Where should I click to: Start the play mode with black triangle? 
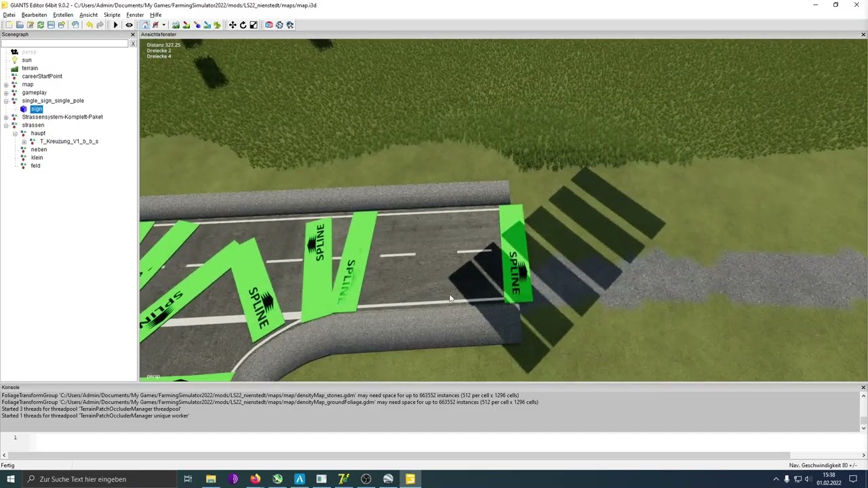point(115,25)
